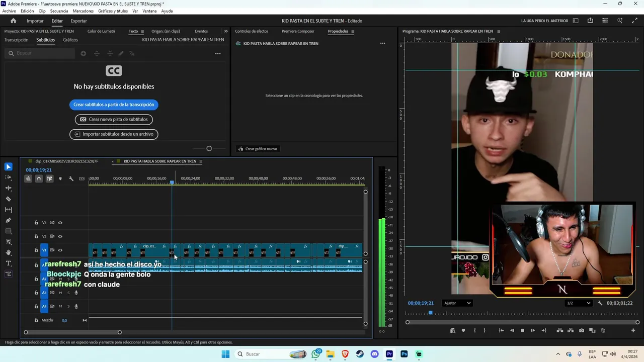Screen dimensions: 644x362
Task: Add marker in Program monitor
Action: coord(463,330)
